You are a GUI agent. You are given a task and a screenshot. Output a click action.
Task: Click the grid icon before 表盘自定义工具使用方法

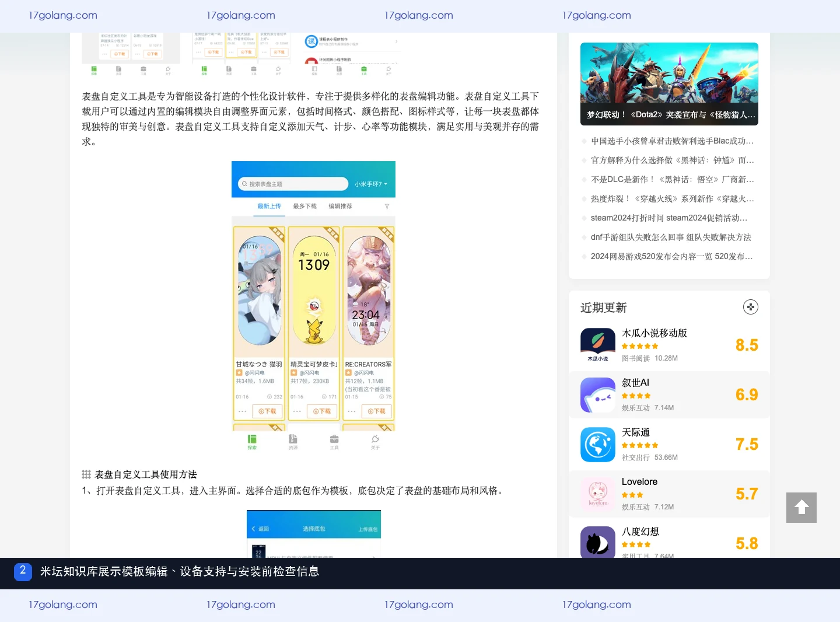86,474
